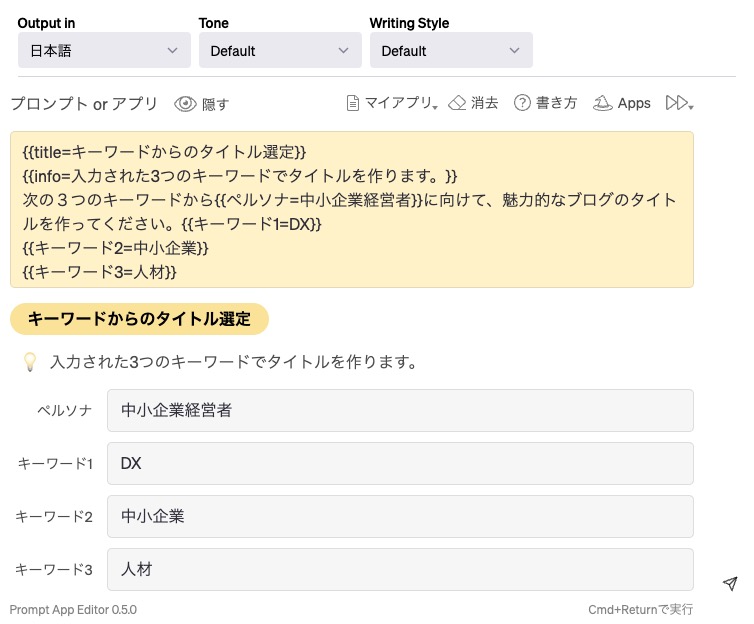Click the 隠す toggle label
Viewport: 754px width, 624px height.
(216, 104)
